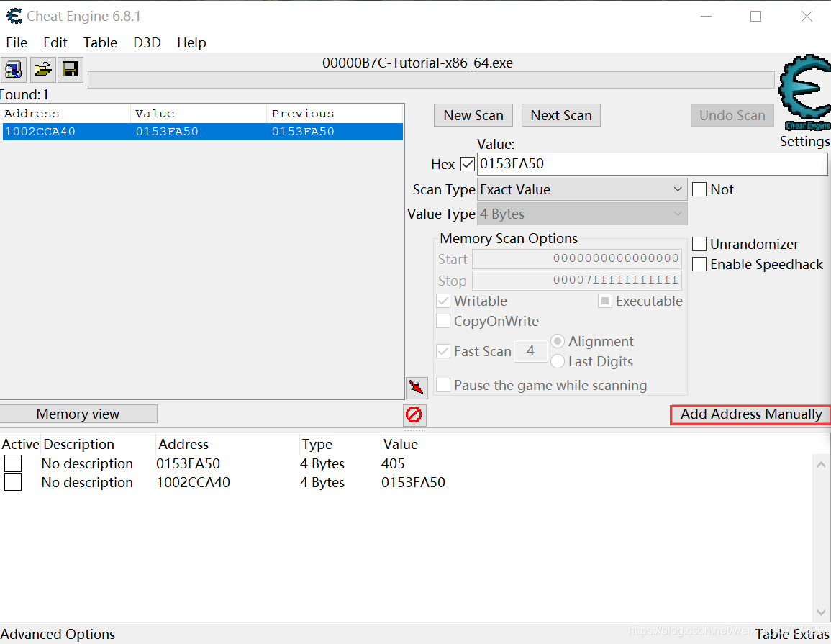Image resolution: width=831 pixels, height=644 pixels.
Task: Click the red arrow add-to-list icon
Action: click(x=417, y=387)
